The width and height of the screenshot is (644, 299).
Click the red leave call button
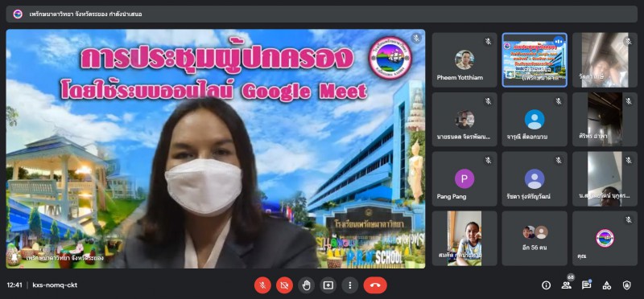point(375,285)
